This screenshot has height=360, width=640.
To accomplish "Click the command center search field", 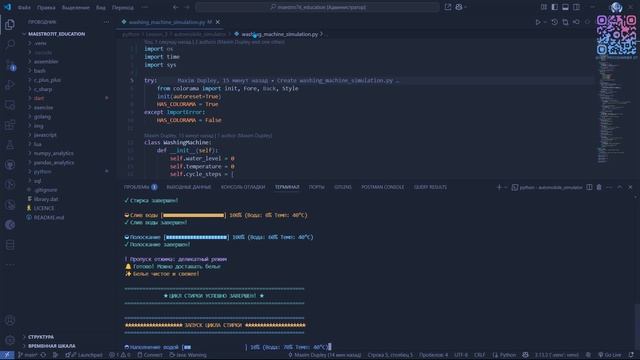I will click(318, 7).
